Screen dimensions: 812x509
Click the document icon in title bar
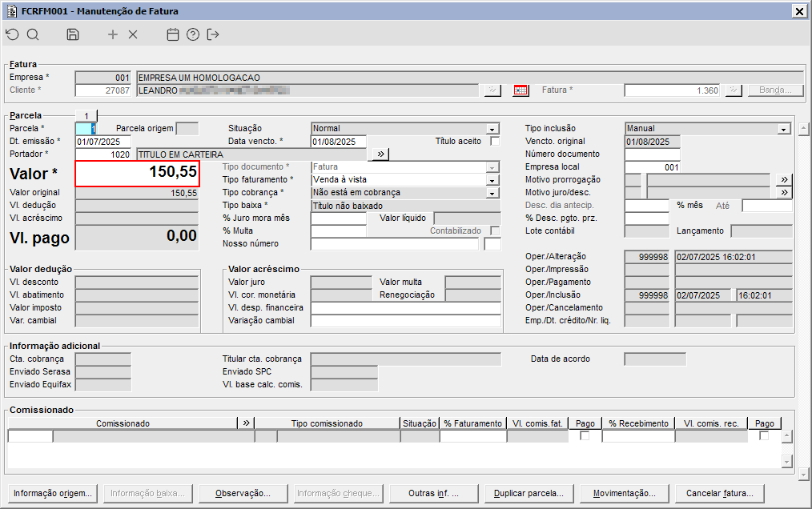tap(11, 11)
